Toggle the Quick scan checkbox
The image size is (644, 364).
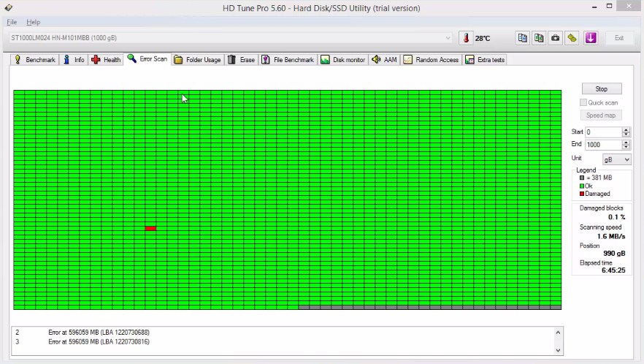click(x=583, y=102)
